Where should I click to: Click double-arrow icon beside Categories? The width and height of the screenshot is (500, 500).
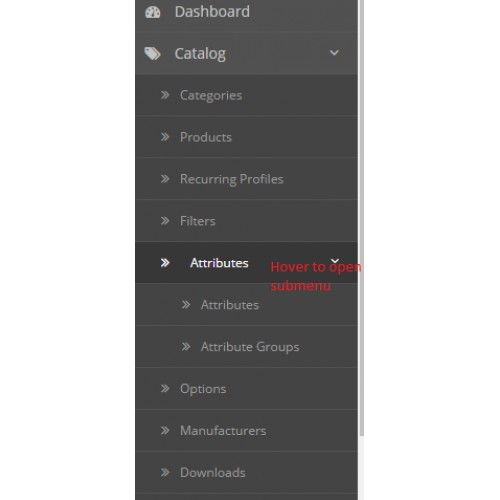[x=165, y=95]
